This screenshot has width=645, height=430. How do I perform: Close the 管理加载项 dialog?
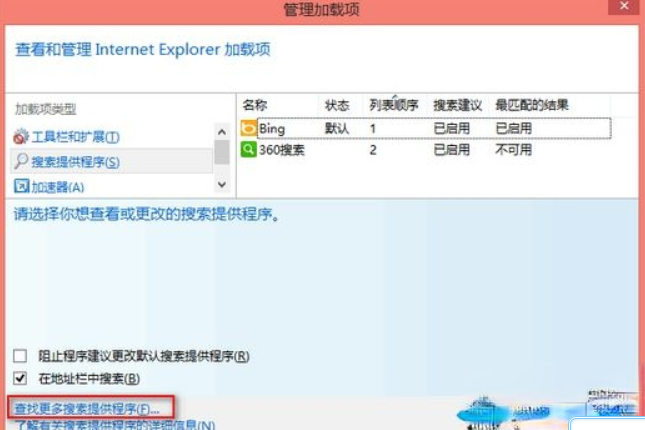tap(624, 7)
